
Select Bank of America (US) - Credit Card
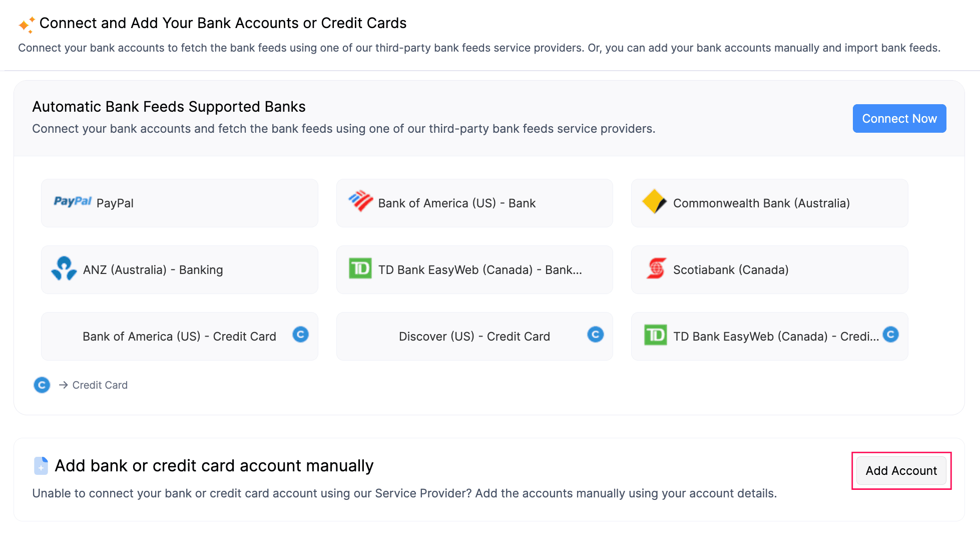pos(180,336)
